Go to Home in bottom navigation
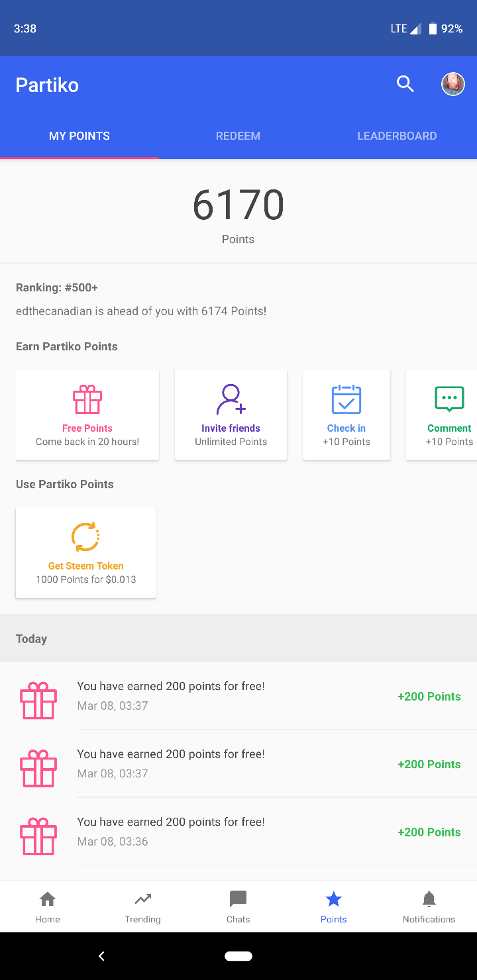The width and height of the screenshot is (477, 980). click(x=48, y=907)
